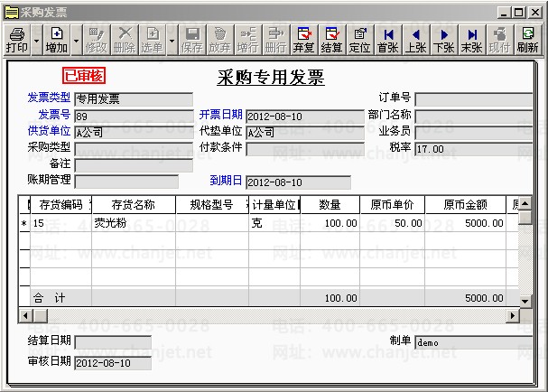Go to next record with 下张

click(x=443, y=40)
